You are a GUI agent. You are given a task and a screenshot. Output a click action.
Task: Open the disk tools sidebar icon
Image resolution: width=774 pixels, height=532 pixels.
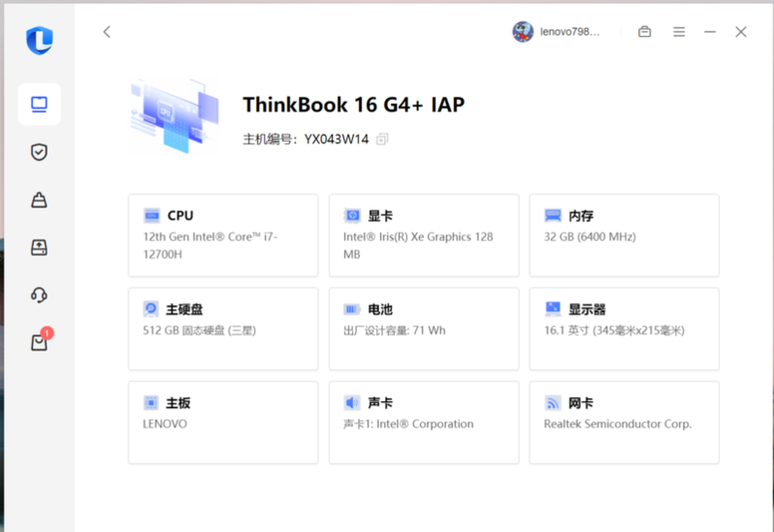coord(39,247)
